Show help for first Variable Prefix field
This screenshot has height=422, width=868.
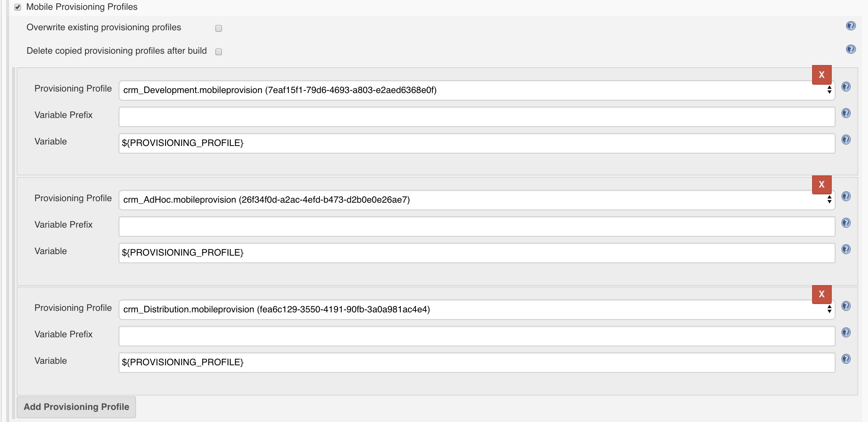click(x=846, y=113)
